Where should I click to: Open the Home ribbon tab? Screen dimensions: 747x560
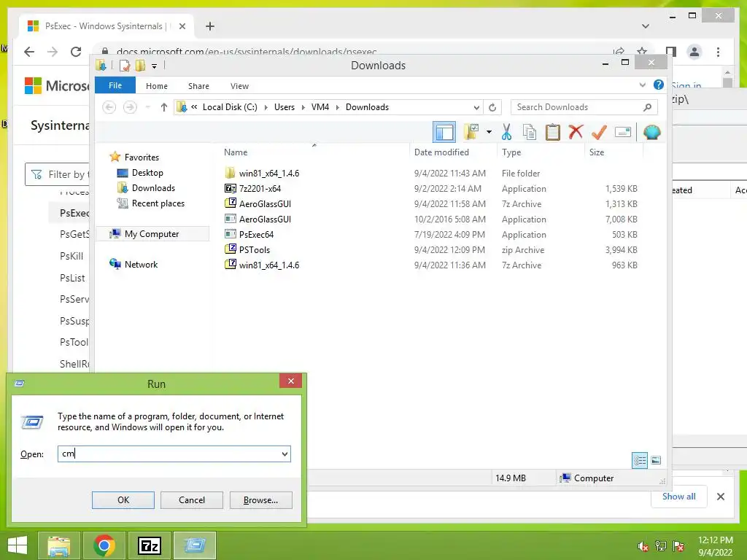[x=157, y=86]
